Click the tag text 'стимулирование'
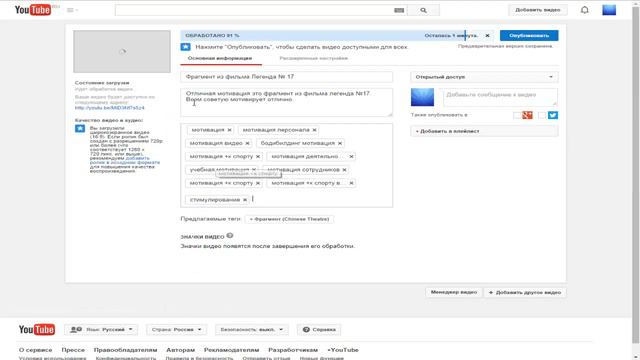The width and height of the screenshot is (640, 360). click(x=215, y=200)
